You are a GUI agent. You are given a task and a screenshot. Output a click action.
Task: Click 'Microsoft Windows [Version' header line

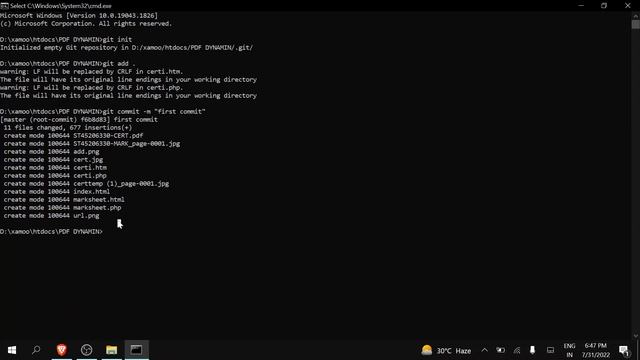pyautogui.click(x=79, y=16)
